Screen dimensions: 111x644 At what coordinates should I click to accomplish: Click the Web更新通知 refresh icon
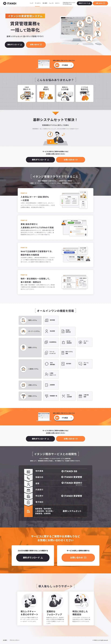(x=47, y=364)
